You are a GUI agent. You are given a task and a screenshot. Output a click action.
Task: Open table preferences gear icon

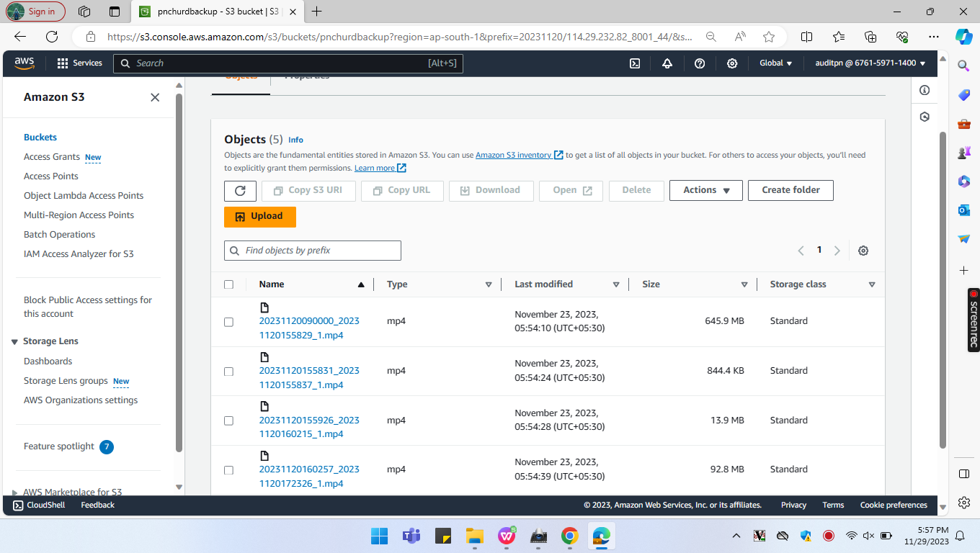tap(863, 251)
